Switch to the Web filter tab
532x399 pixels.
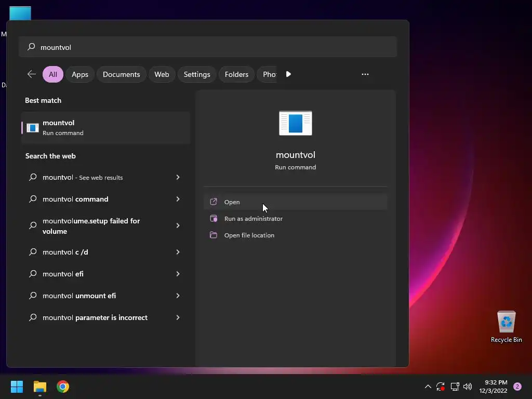162,74
